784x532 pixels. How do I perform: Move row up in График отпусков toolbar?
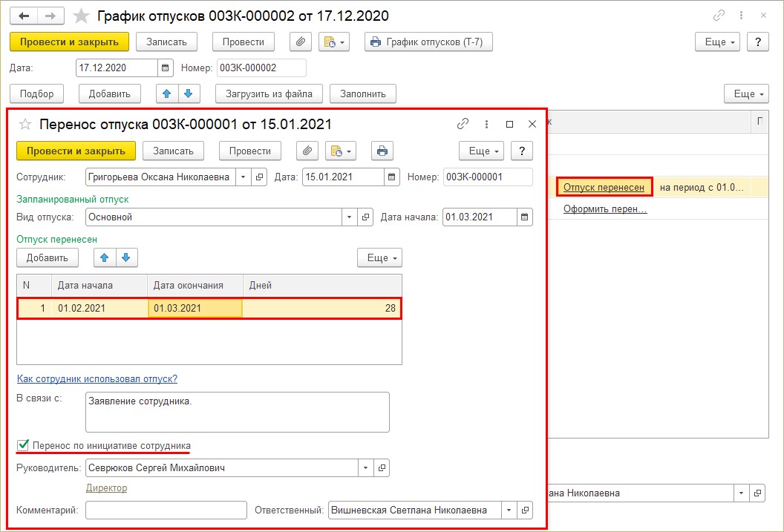pos(167,93)
